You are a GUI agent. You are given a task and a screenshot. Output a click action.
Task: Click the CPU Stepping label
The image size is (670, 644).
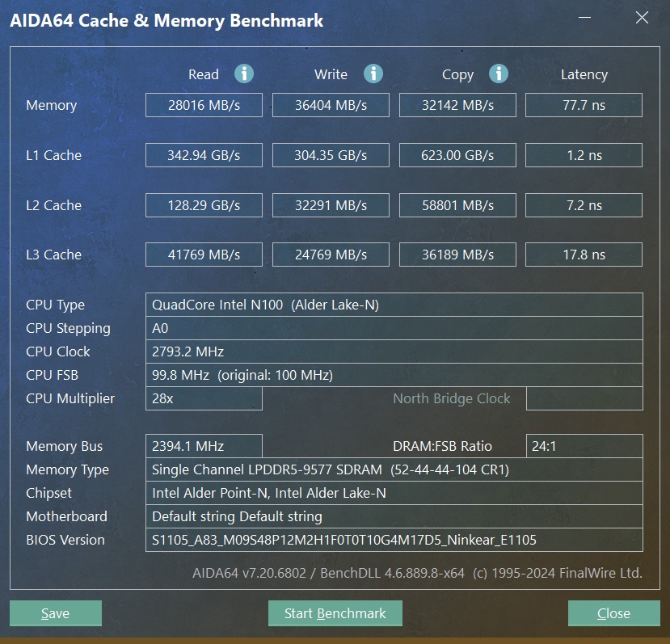(69, 329)
